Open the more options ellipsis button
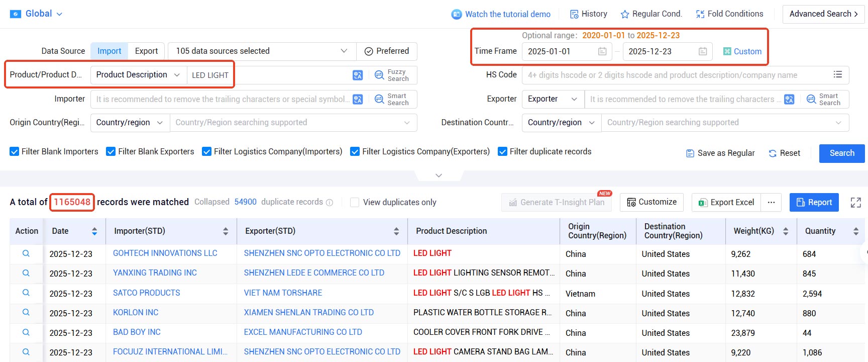 tap(771, 202)
